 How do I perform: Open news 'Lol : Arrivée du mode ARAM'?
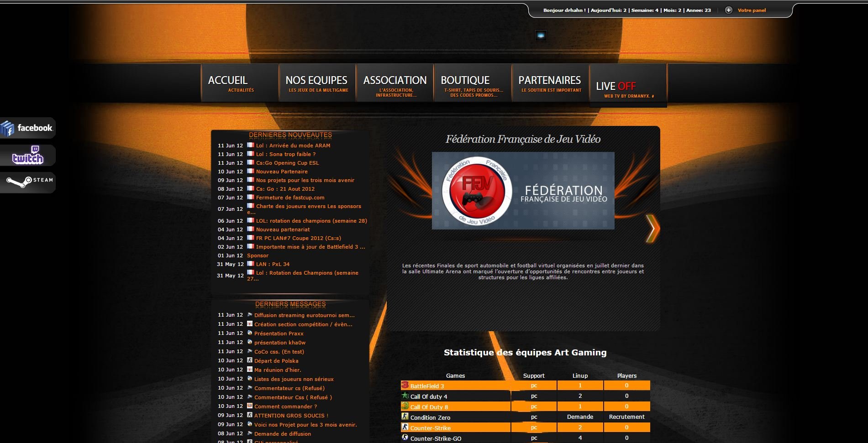293,146
